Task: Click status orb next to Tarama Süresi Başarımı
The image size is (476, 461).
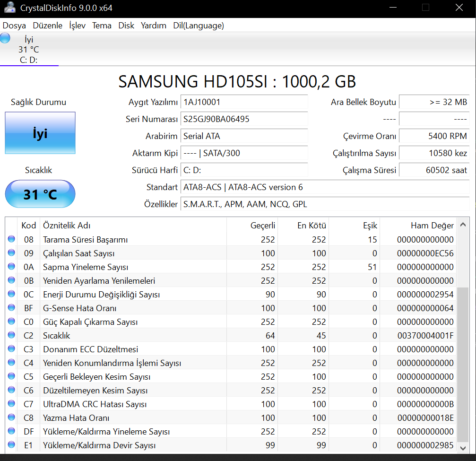Action: [x=11, y=239]
